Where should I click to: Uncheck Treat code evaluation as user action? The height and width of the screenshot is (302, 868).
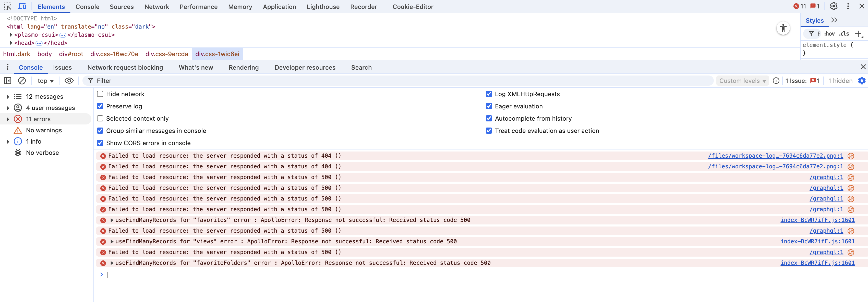point(489,131)
